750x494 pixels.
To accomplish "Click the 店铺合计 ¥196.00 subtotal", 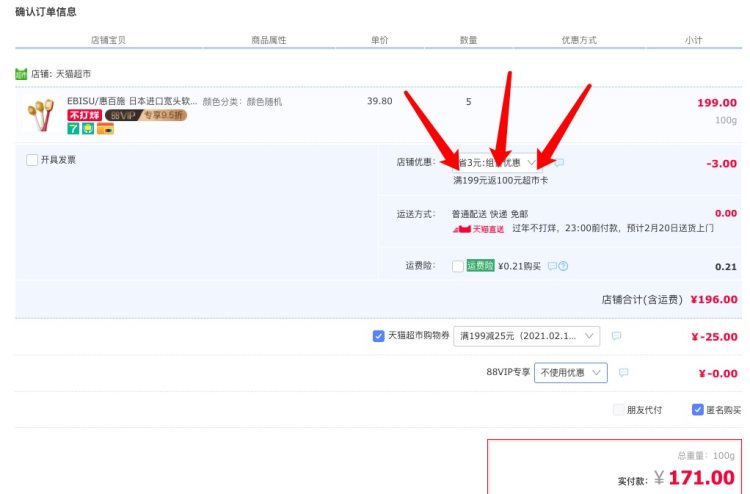I will [669, 299].
